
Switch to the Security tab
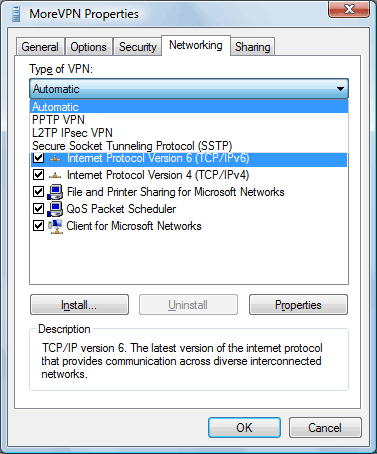[137, 47]
